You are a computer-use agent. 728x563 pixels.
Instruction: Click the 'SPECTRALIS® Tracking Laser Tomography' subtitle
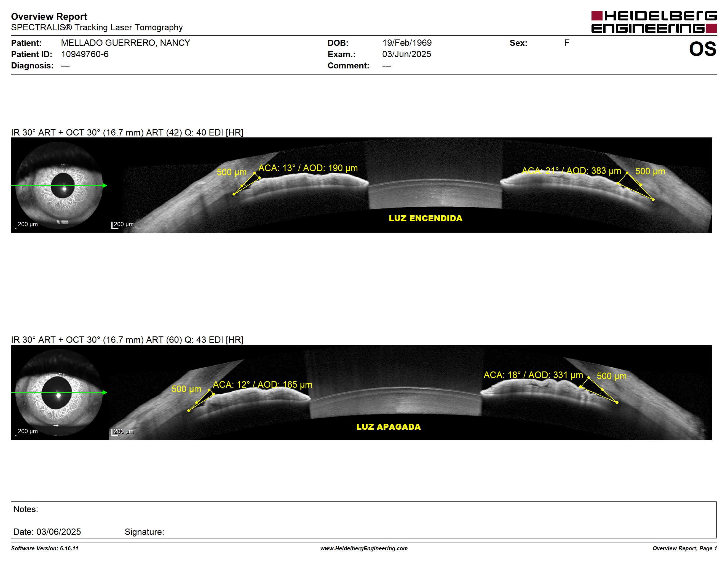[x=97, y=27]
